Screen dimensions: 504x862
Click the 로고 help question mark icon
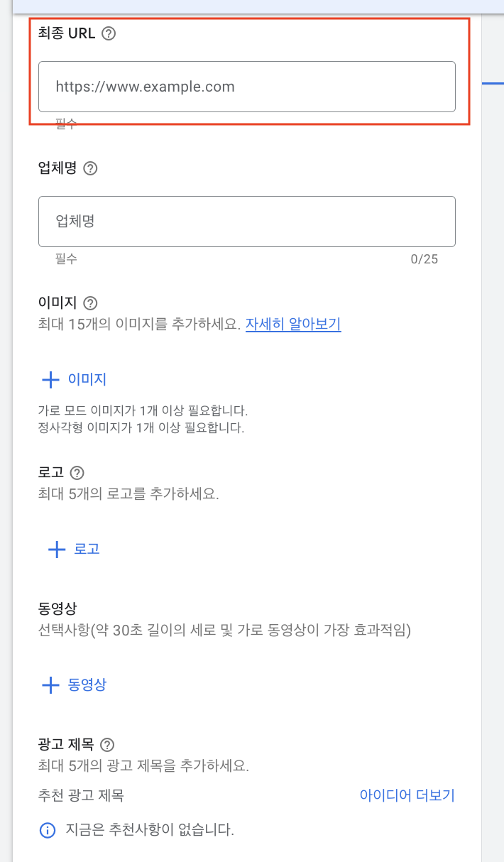(75, 472)
